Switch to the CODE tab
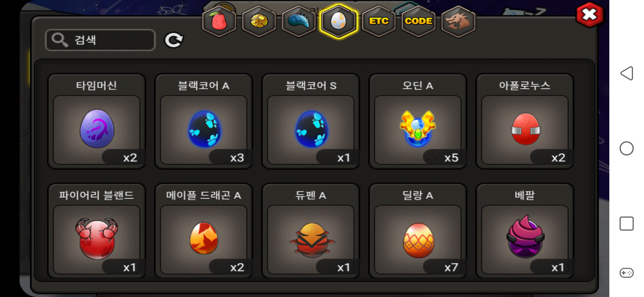The image size is (644, 297). (418, 21)
